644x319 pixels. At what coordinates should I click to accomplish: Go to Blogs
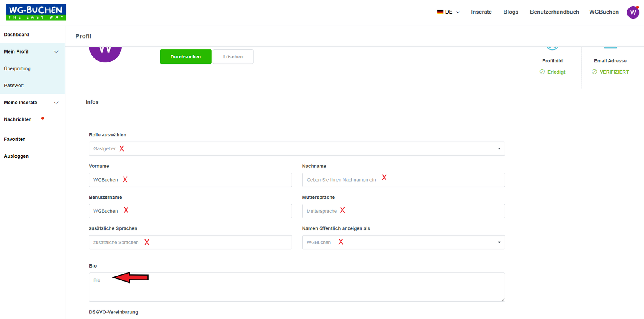[x=511, y=12]
